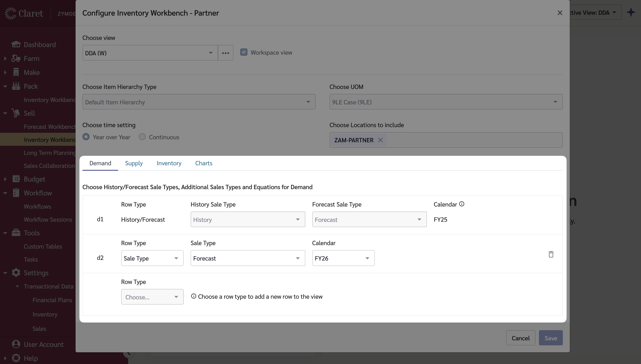Image resolution: width=641 pixels, height=364 pixels.
Task: Open view options ellipsis menu
Action: (x=225, y=53)
